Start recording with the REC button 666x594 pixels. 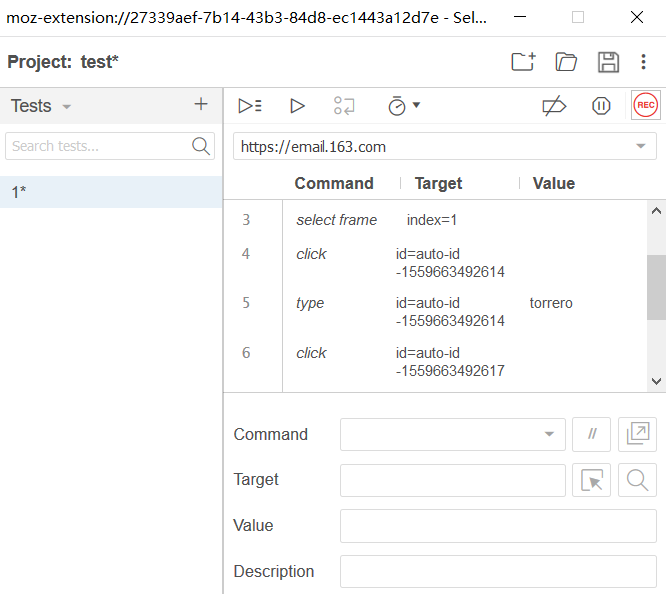coord(645,106)
